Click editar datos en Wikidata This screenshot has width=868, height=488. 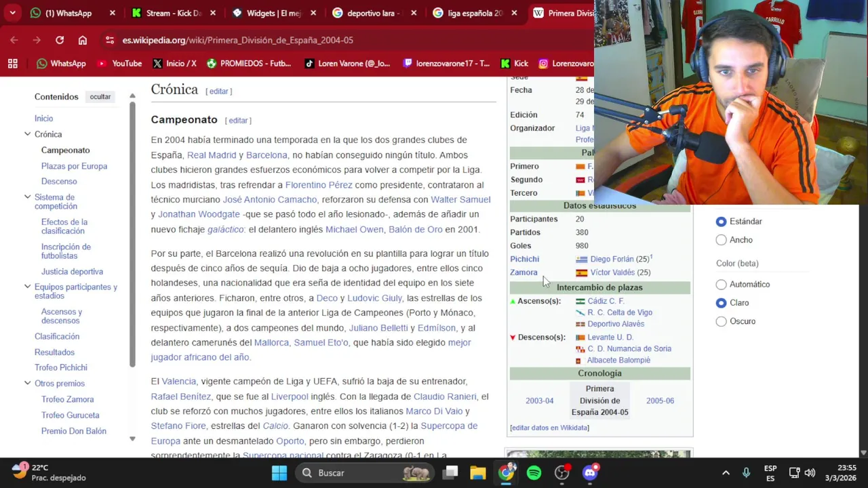click(549, 428)
